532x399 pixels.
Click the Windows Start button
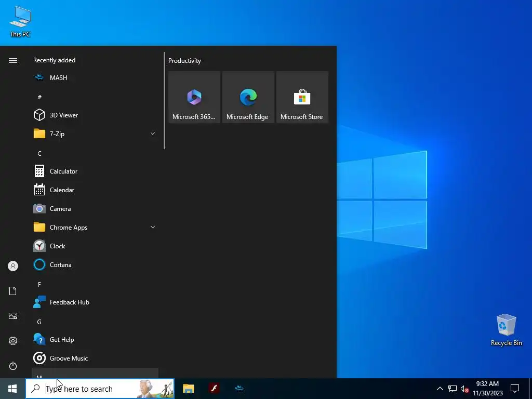(x=12, y=389)
